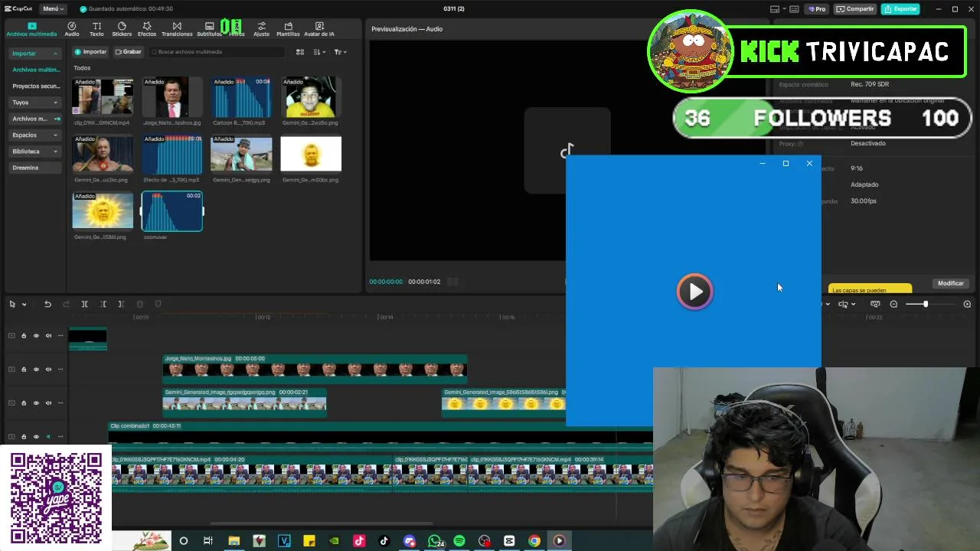
Task: Click the keyboard shortcuts icon in title bar
Action: (x=794, y=9)
